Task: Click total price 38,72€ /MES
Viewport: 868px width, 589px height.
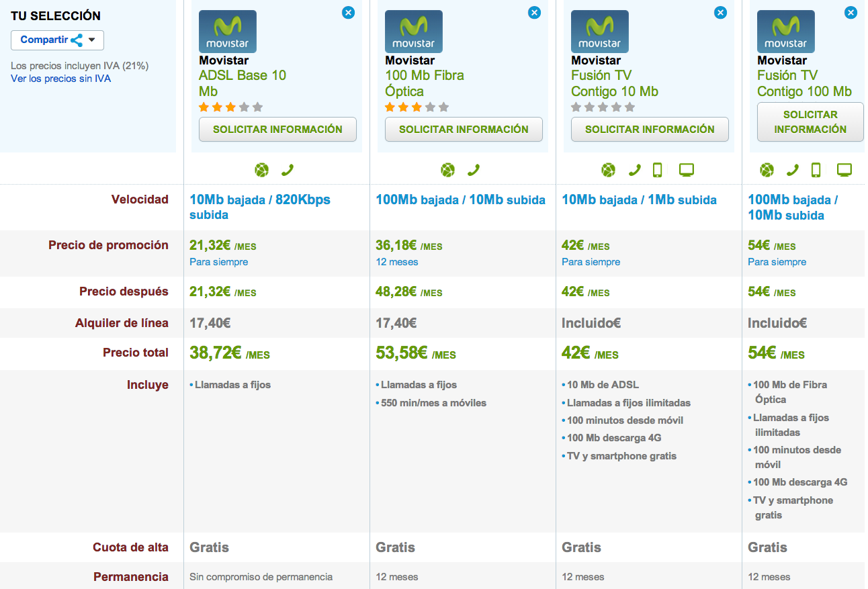Action: coord(230,353)
